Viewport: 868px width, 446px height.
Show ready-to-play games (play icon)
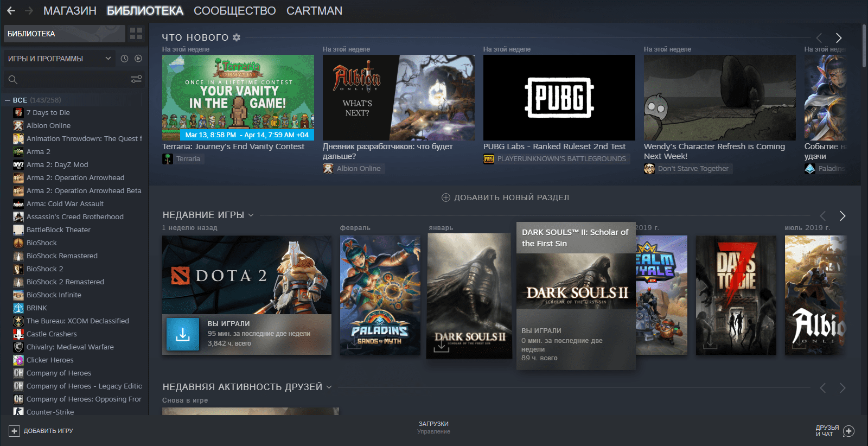(138, 59)
